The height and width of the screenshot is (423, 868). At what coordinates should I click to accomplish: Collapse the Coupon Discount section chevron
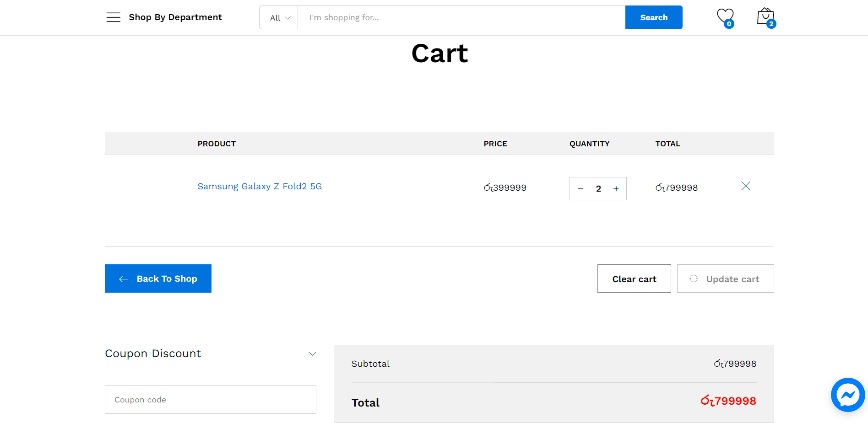[312, 353]
